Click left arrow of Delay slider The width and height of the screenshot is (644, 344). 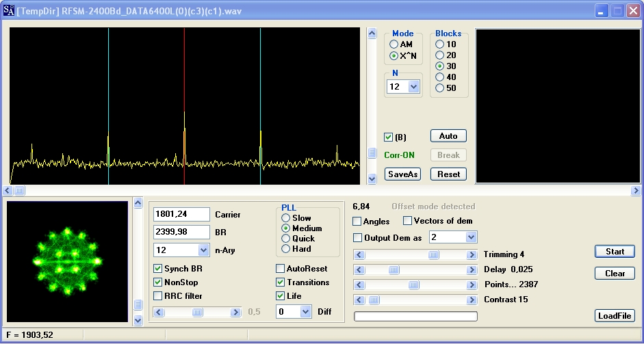(358, 270)
